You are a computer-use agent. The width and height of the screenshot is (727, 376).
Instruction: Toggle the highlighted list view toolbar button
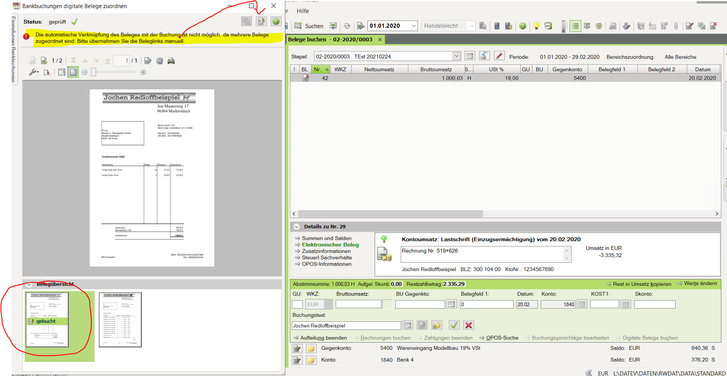tap(574, 26)
